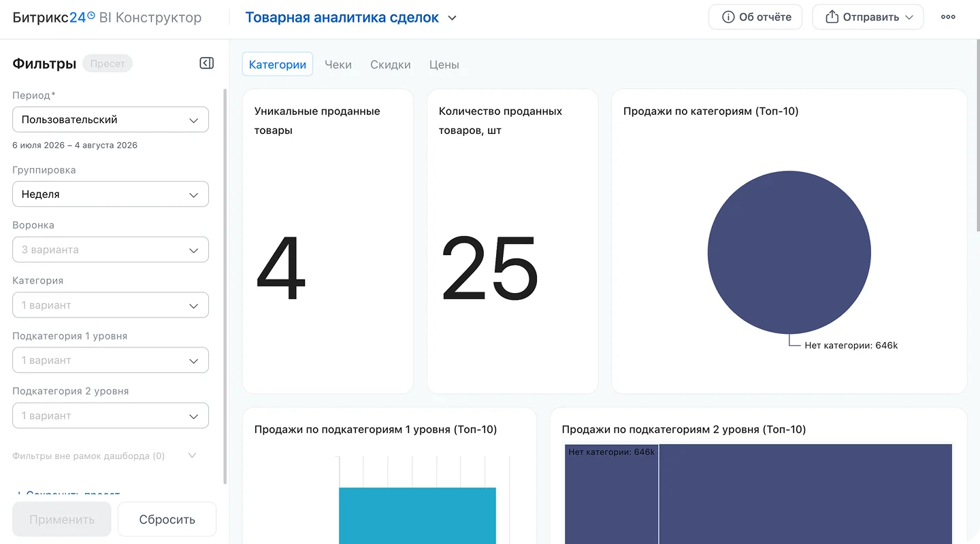Screen dimensions: 980x544
Task: Open the Отправить share dropdown
Action: click(x=868, y=17)
